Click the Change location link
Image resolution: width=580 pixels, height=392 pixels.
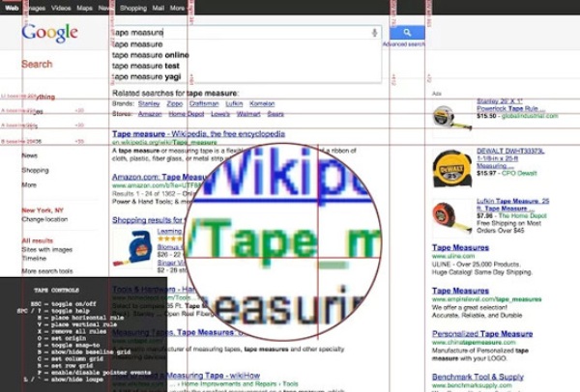(x=45, y=219)
